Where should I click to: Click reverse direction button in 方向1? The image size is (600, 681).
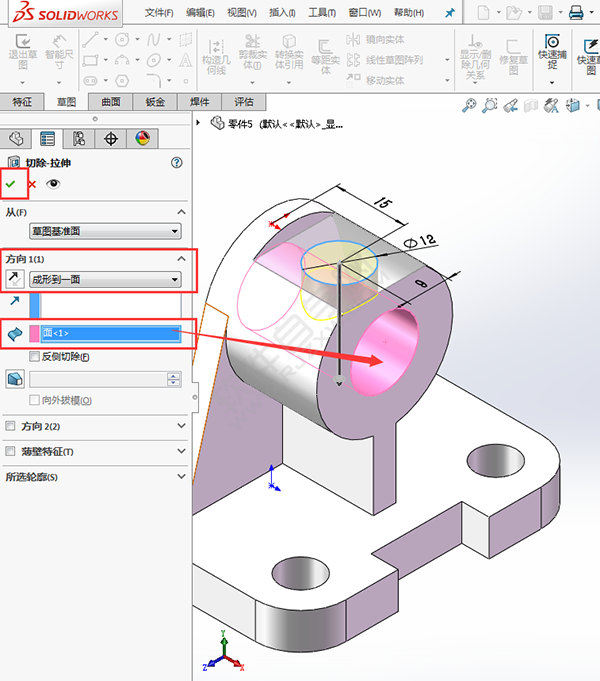click(x=14, y=279)
